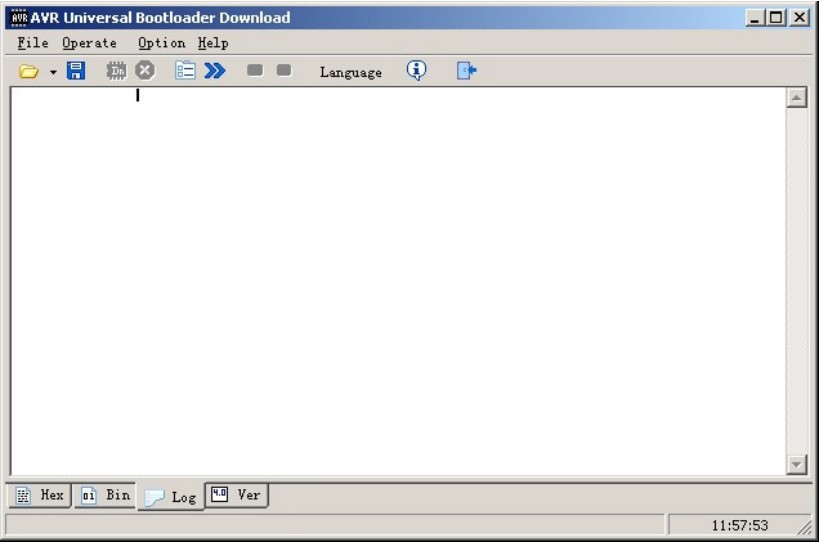Screen dimensions: 819x544
Task: Click the exit door icon
Action: (x=467, y=71)
